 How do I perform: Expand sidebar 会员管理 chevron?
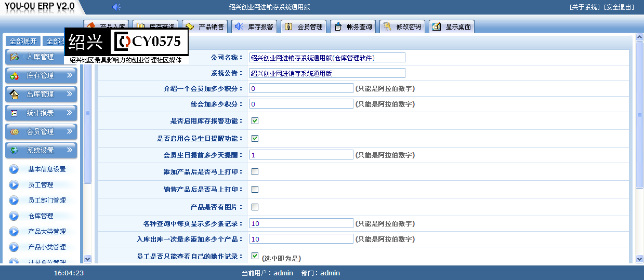(70, 131)
